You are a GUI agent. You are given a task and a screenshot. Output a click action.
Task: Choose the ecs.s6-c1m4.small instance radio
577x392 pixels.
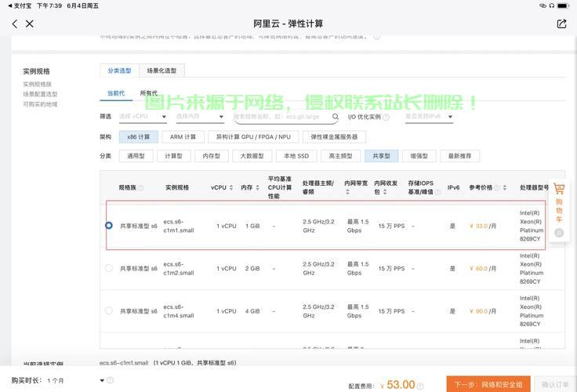tap(109, 311)
